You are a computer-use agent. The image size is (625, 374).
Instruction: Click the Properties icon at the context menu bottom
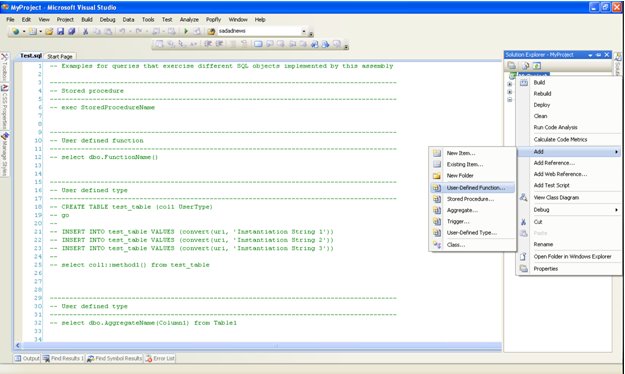(x=524, y=269)
